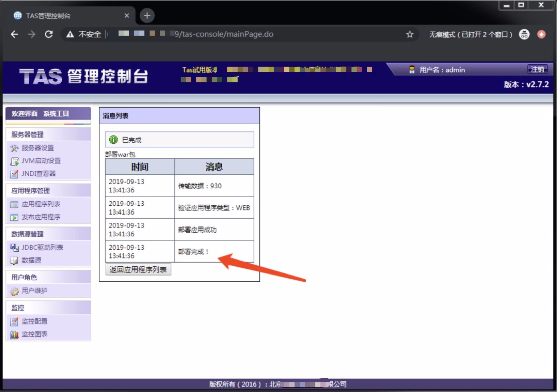Switch to the 欢迎界面 tab
557x392 pixels.
click(25, 114)
